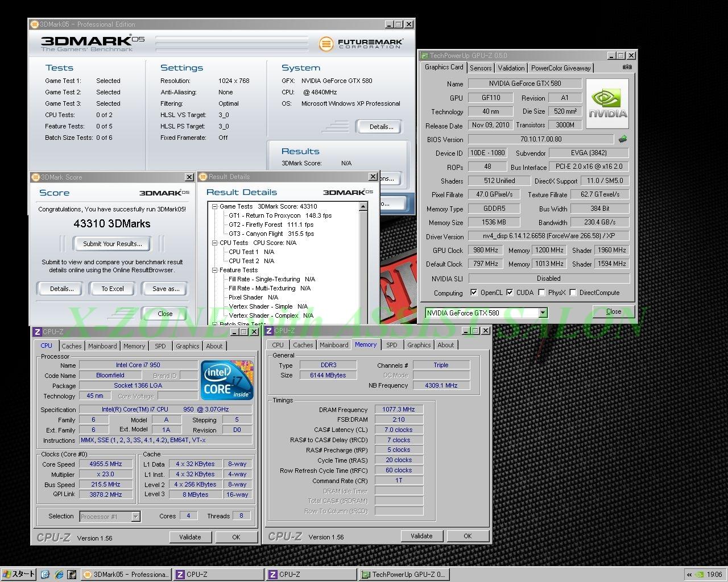This screenshot has height=582, width=728.
Task: Click the Result Details scrollbar up arrow
Action: tap(363, 207)
